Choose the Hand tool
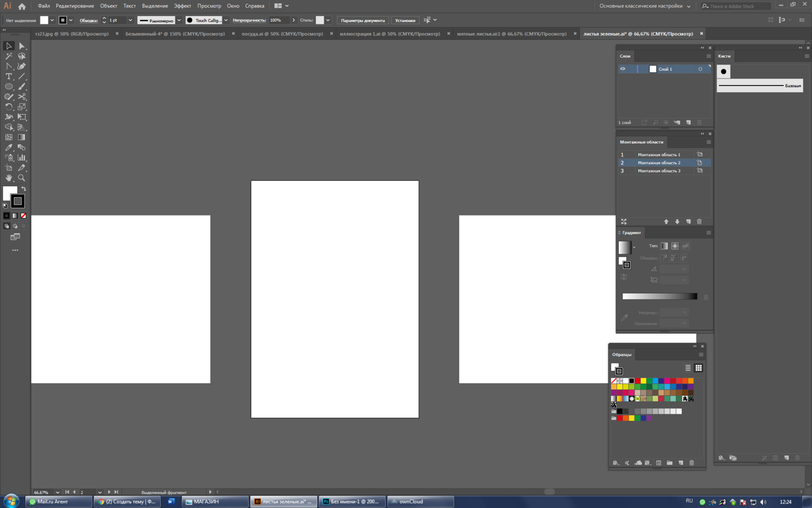Viewport: 812px width, 508px height. pos(9,178)
